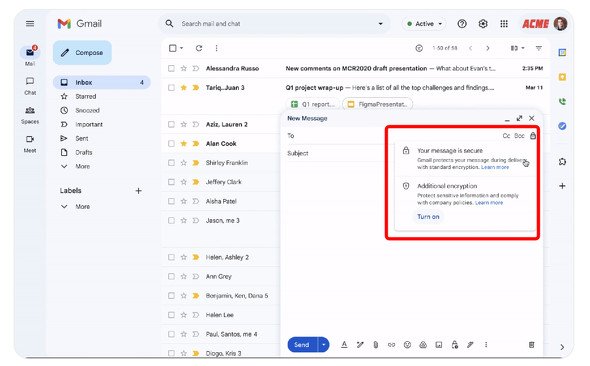The height and width of the screenshot is (366, 590).
Task: Open Learn more link under Additional encryption
Action: [489, 202]
